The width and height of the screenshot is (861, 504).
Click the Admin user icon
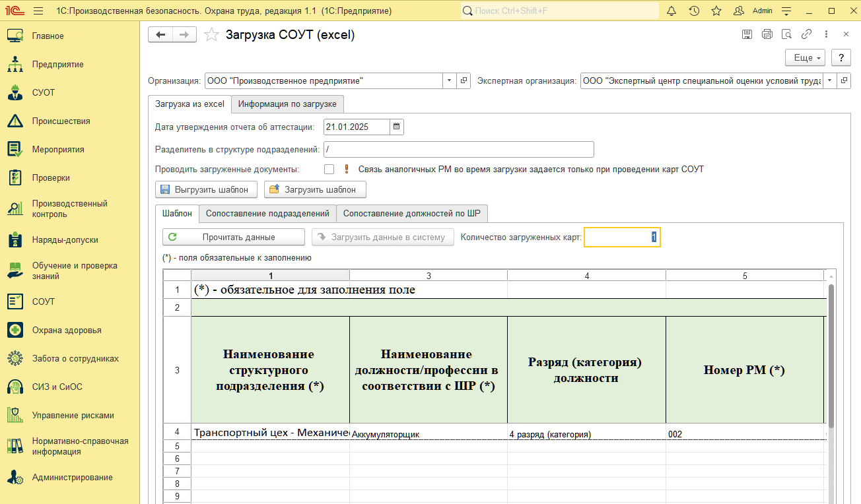(739, 11)
